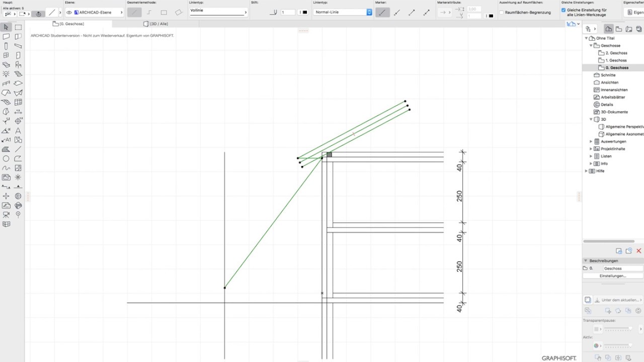Open the Linientyp Vollinie dropdown

pyautogui.click(x=219, y=12)
